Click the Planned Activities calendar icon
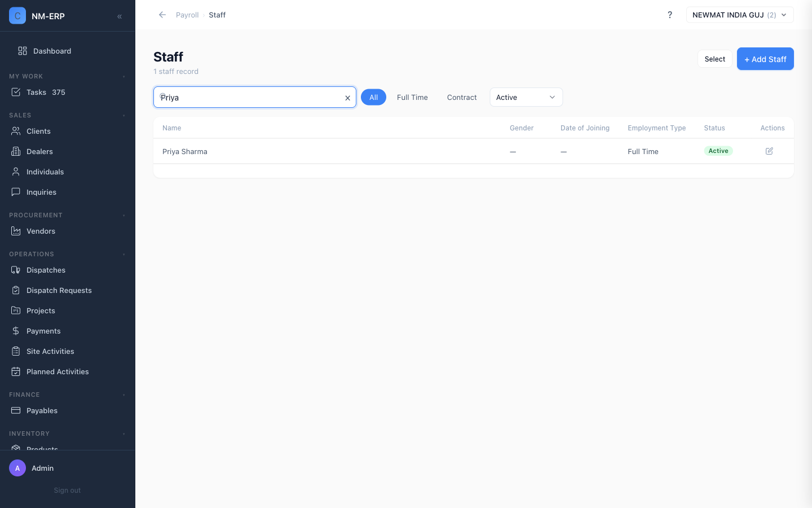This screenshot has width=812, height=508. click(x=16, y=371)
